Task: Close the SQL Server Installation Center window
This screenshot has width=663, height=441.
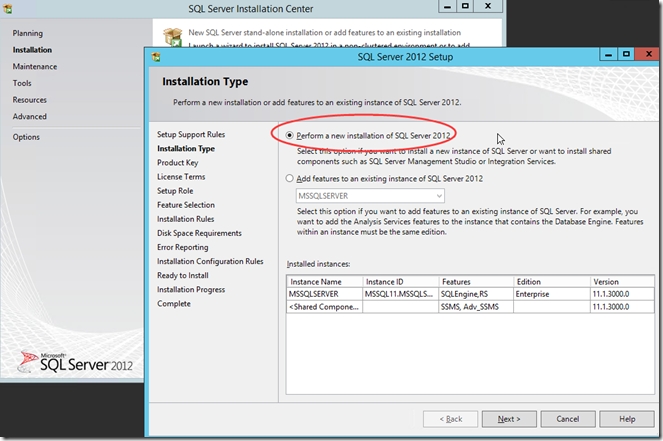Action: (x=488, y=6)
